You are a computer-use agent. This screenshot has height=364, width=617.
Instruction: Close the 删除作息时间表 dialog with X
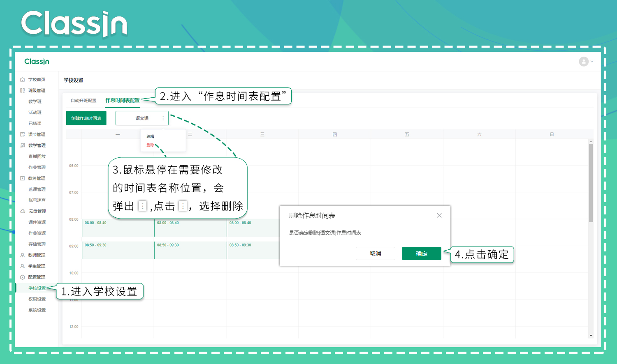point(439,215)
